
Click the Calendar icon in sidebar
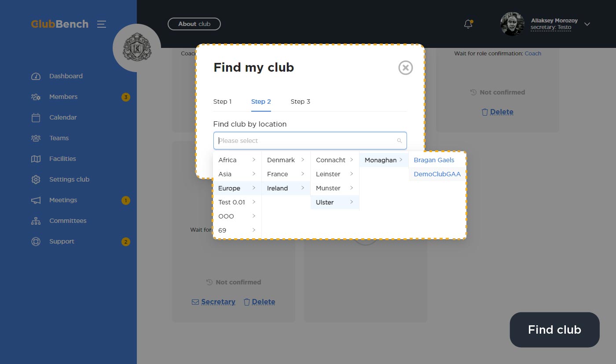pyautogui.click(x=36, y=118)
